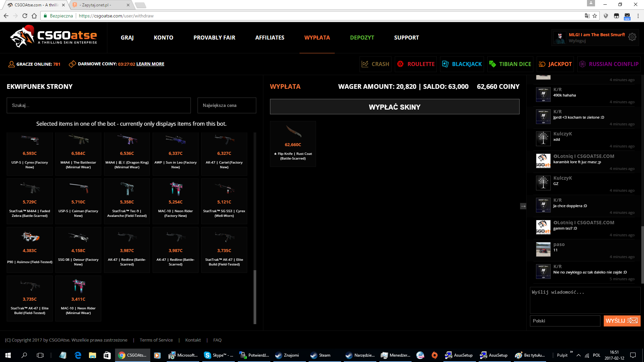
Task: Go to the DEPOZYT tab
Action: pyautogui.click(x=362, y=38)
